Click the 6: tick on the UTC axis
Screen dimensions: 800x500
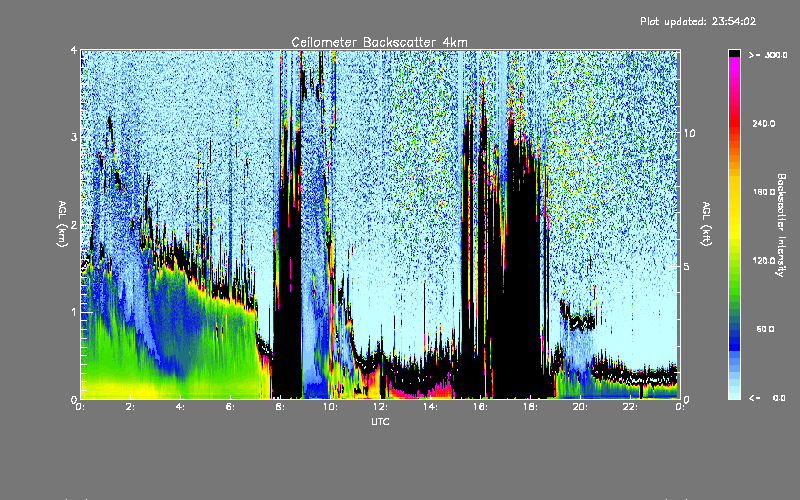coord(230,407)
